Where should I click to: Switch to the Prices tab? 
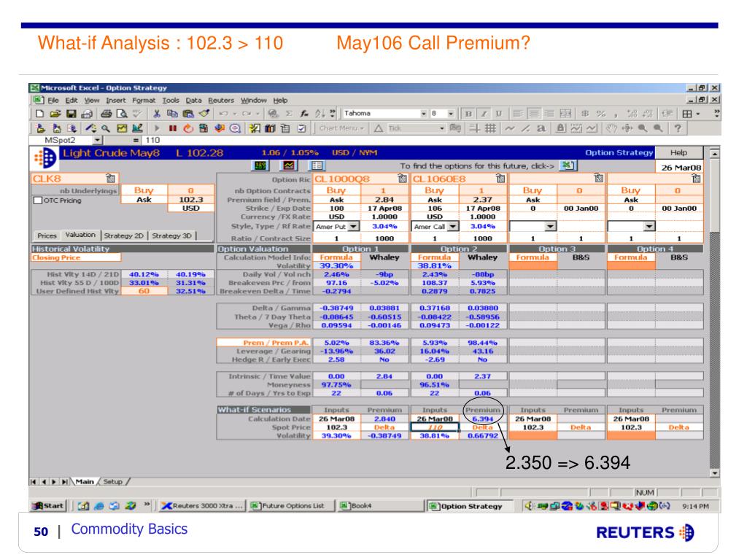coord(47,236)
